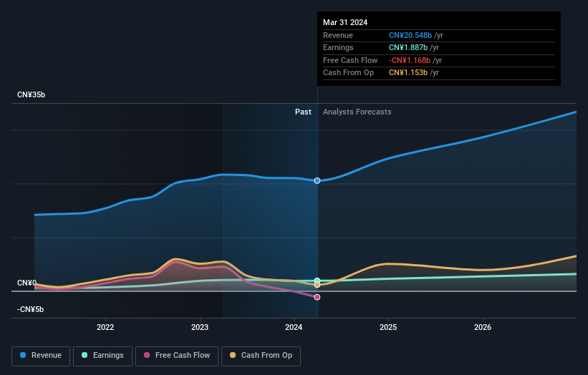
Task: Click the Earnings row label in tooltip
Action: pos(338,47)
